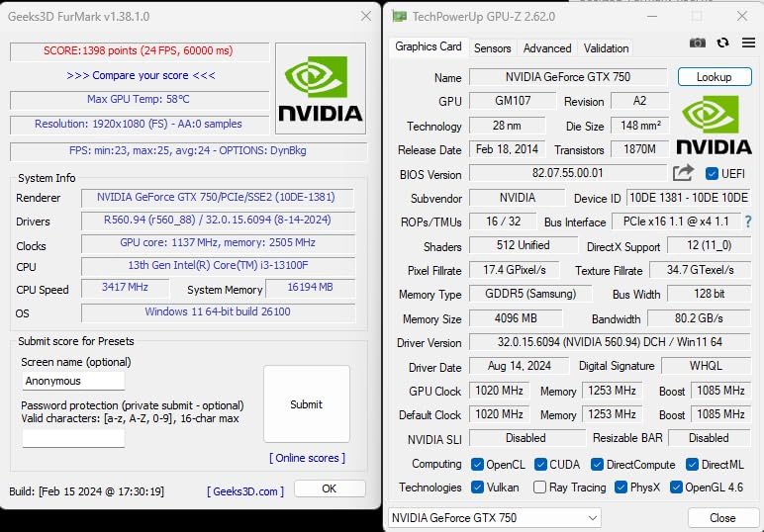Open the Validation tab
This screenshot has height=532, width=764.
(x=606, y=48)
